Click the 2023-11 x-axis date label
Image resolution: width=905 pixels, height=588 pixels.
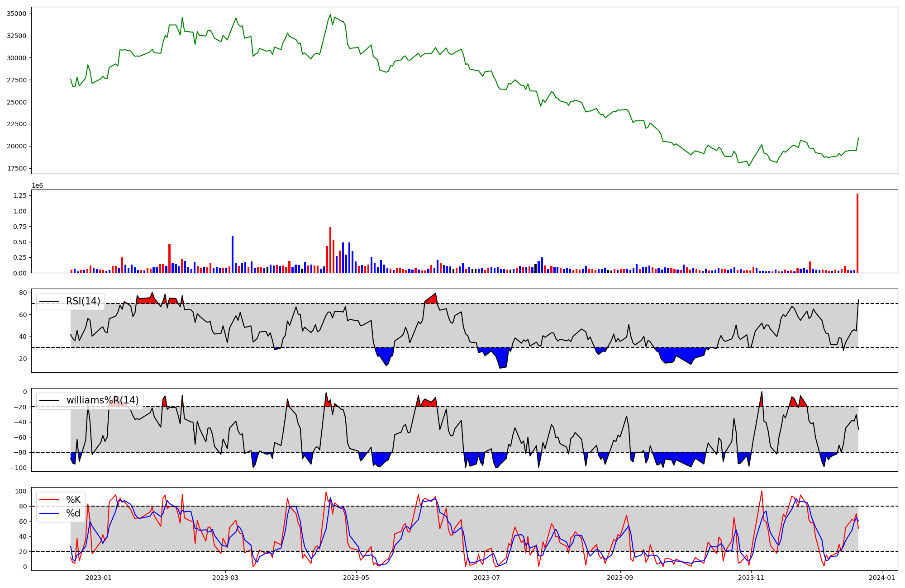tap(751, 578)
